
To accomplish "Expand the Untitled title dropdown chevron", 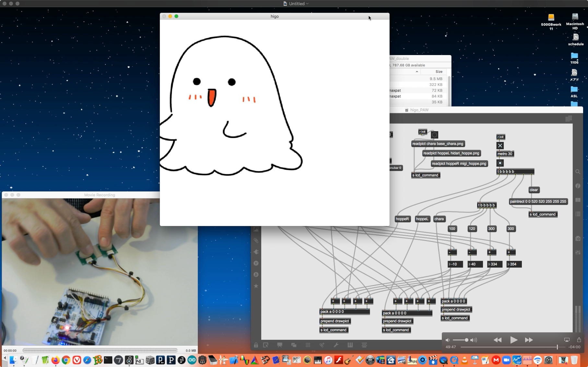I will click(x=307, y=4).
